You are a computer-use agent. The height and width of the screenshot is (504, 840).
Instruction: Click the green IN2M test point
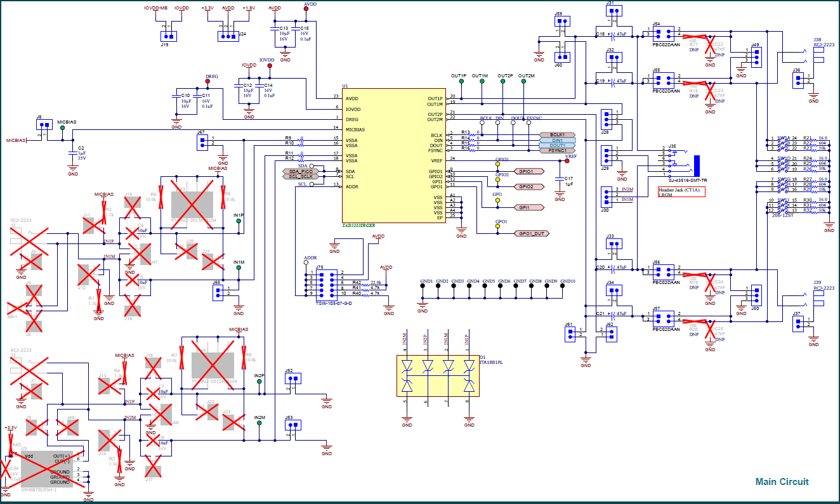[x=259, y=423]
